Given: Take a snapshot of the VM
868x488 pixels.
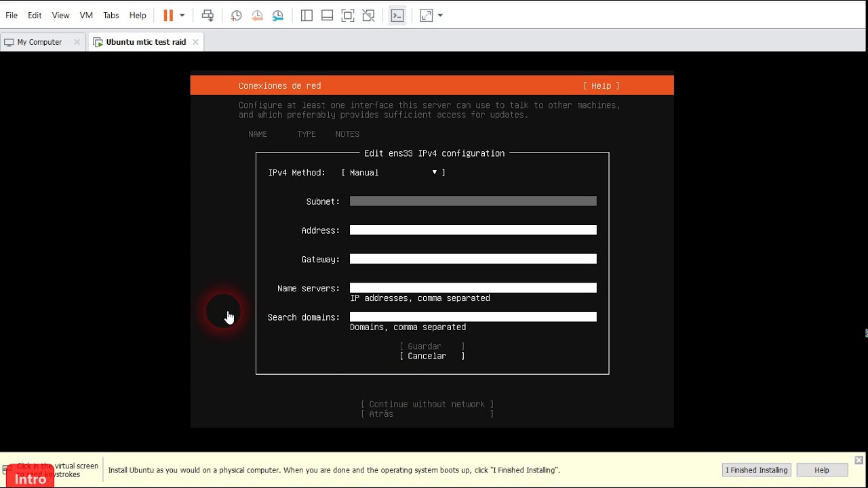Looking at the screenshot, I should click(x=236, y=15).
